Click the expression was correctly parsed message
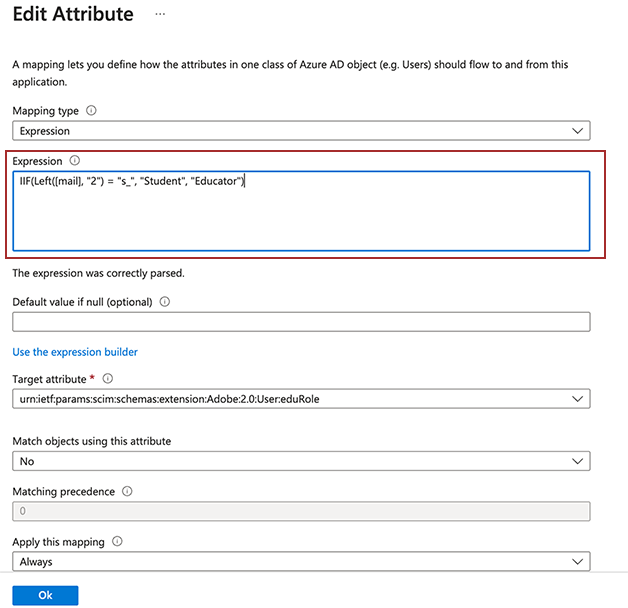 tap(98, 272)
